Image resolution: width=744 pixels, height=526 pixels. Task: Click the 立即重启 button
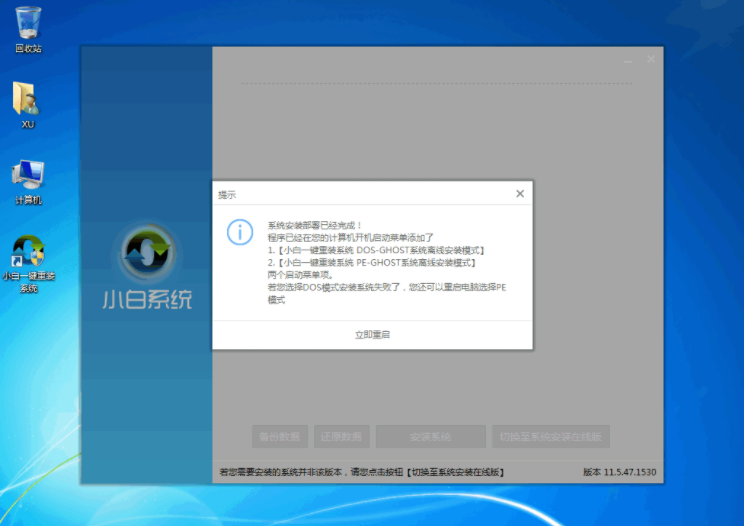tap(372, 334)
